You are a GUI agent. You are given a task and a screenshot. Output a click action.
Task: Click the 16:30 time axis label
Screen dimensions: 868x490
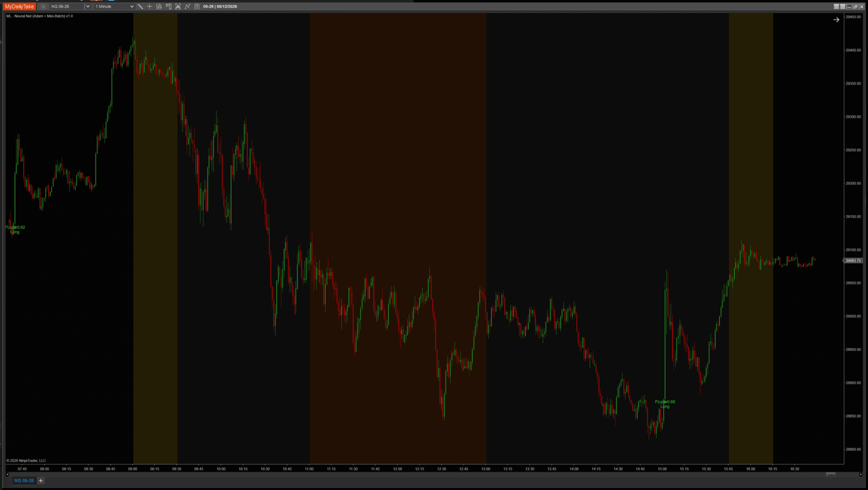point(795,469)
